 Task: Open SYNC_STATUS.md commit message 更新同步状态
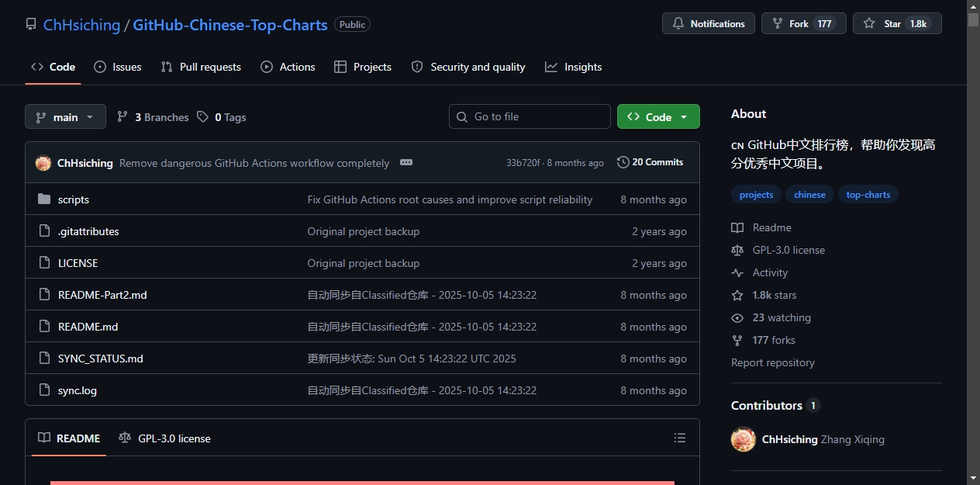(x=412, y=359)
